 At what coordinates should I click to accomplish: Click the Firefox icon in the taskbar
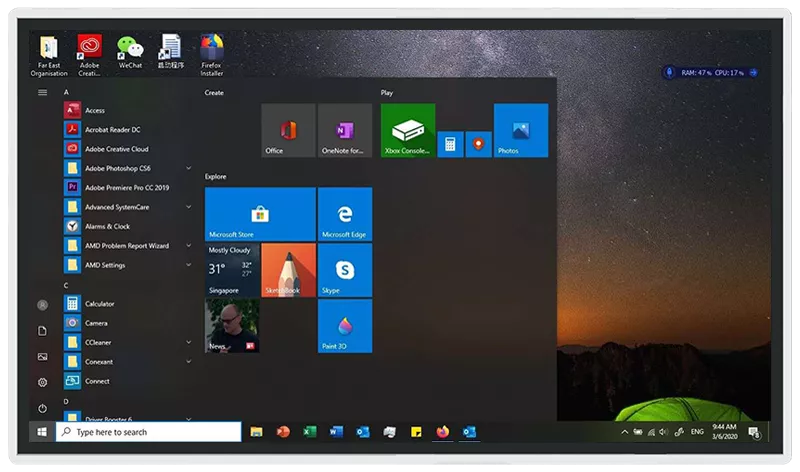coord(442,432)
